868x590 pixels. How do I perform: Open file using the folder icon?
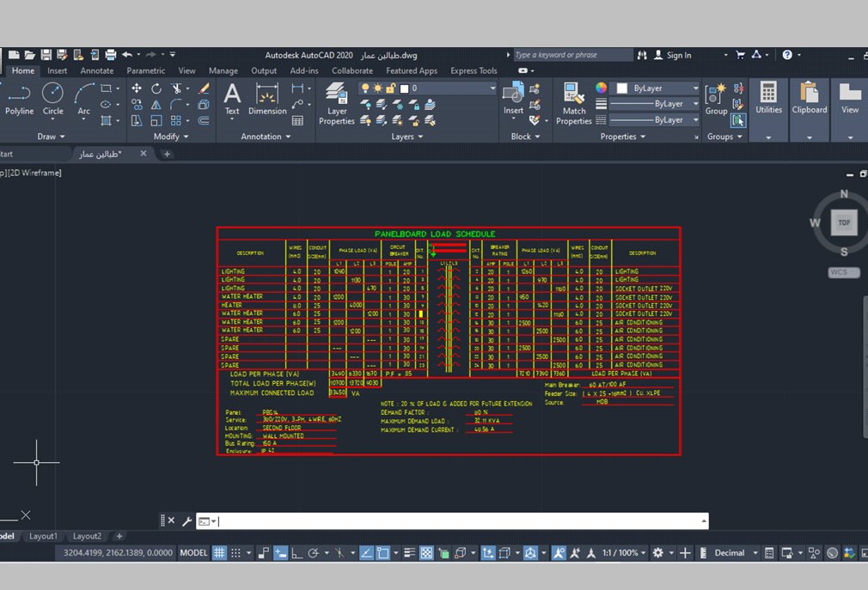(30, 55)
